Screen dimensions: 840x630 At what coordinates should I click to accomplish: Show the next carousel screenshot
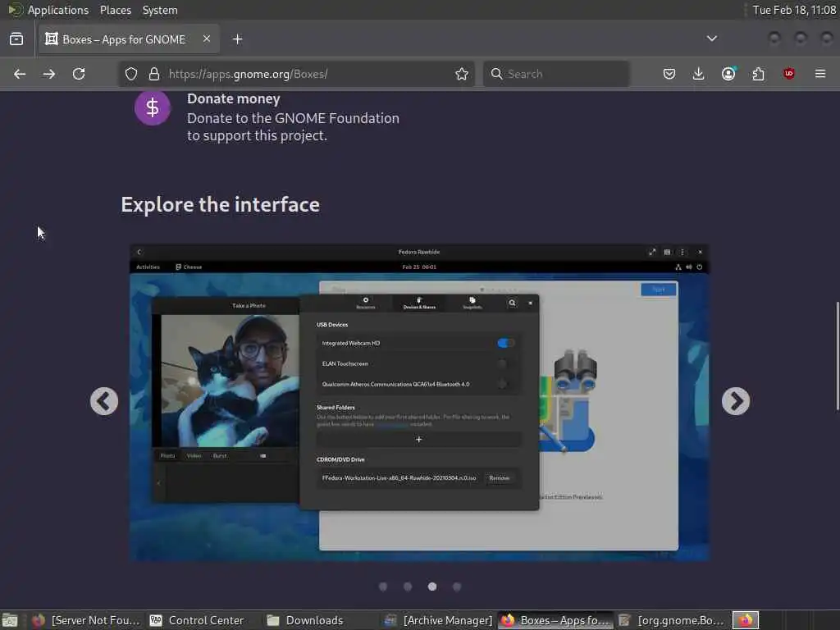[736, 401]
